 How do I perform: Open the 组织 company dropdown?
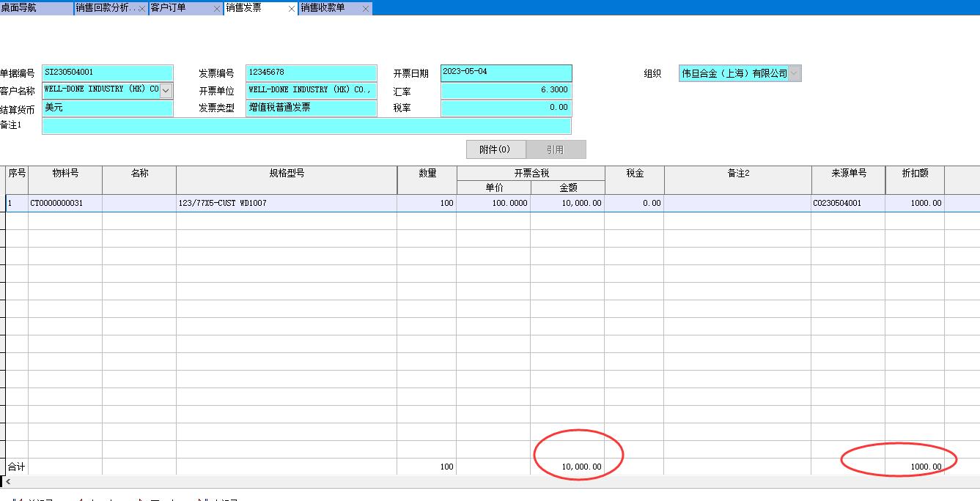point(794,73)
